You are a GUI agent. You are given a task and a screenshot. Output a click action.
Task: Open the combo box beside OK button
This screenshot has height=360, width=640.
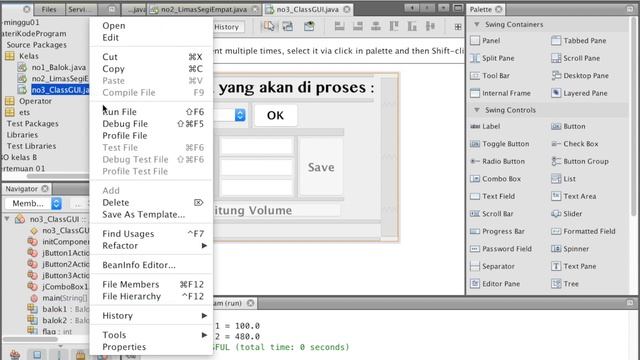[240, 116]
